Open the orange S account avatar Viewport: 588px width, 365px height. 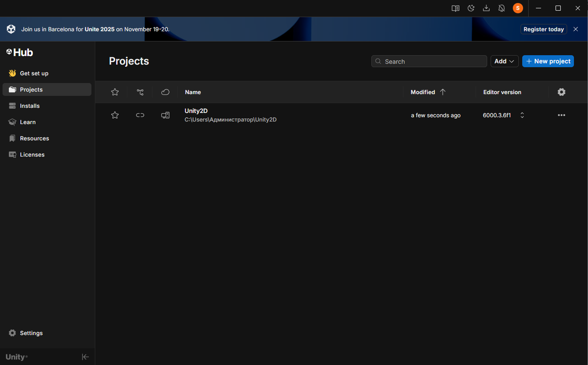518,8
